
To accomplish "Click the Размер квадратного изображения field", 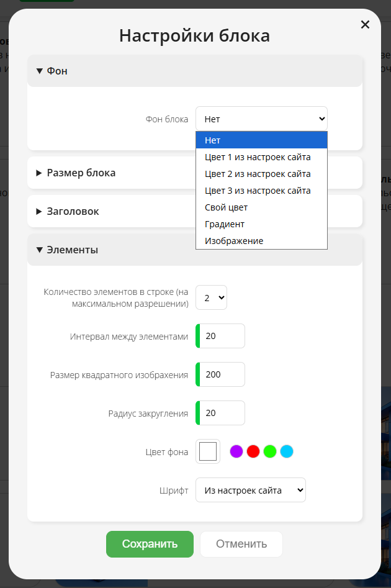I will (x=220, y=374).
